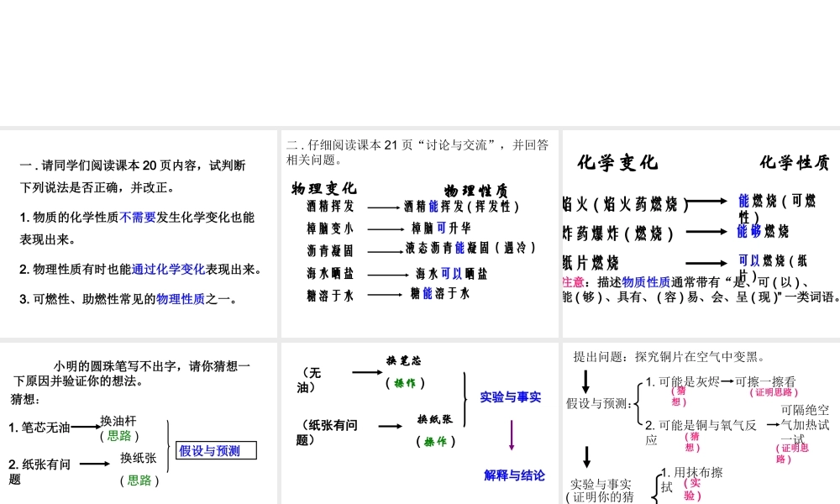Viewport: 840px width, 504px height.
Task: Click the text '2. 可能是铜与氧气反应'
Action: 701,433
